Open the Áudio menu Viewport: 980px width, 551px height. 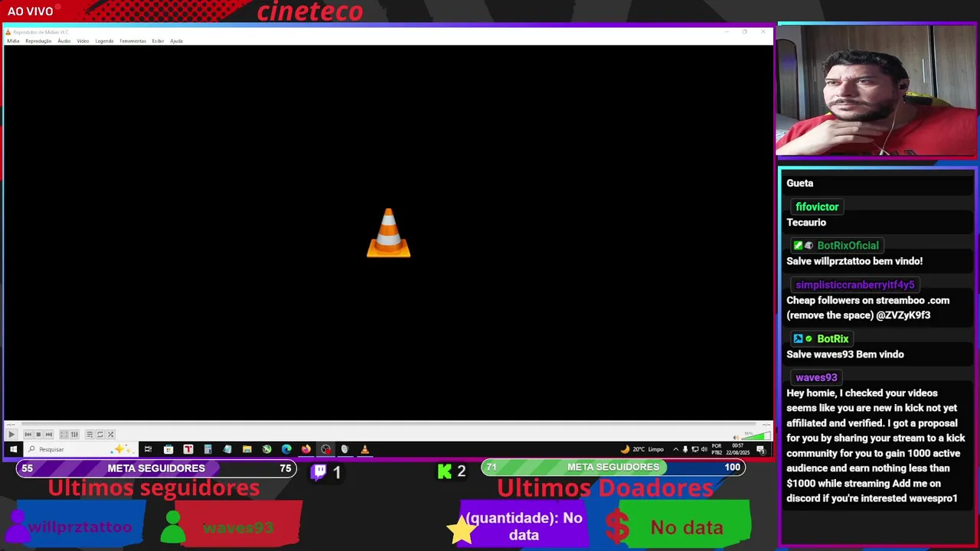pos(64,41)
